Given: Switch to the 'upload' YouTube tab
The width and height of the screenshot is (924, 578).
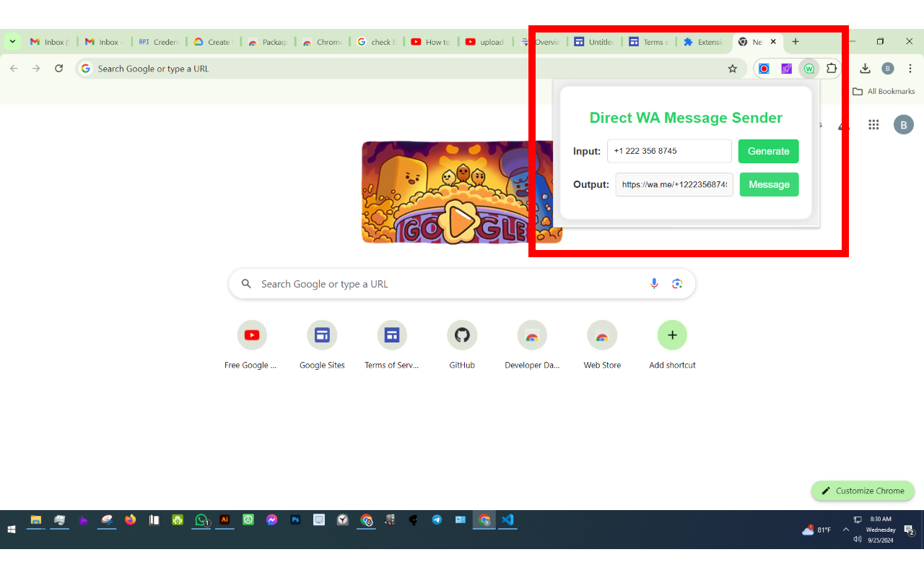Looking at the screenshot, I should [x=485, y=42].
